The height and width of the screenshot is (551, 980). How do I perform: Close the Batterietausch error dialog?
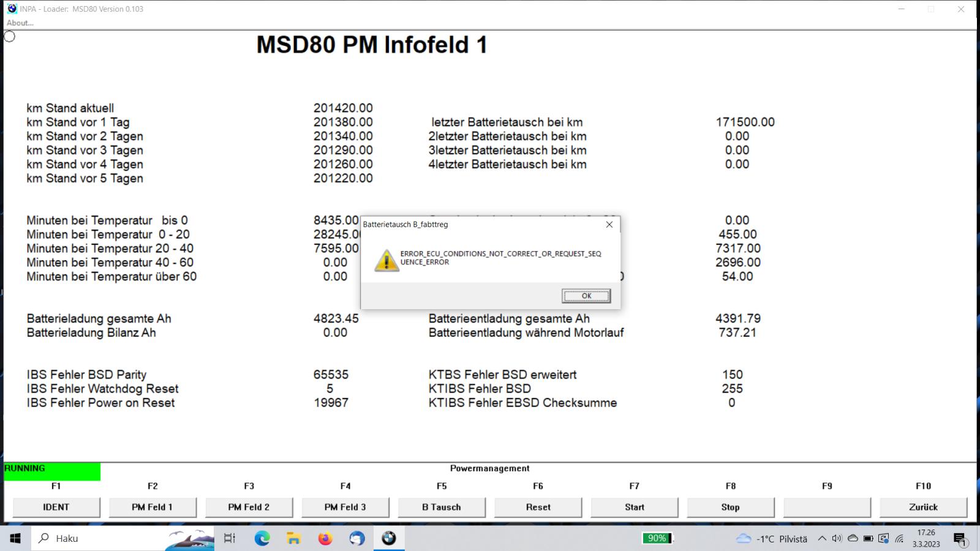coord(609,225)
